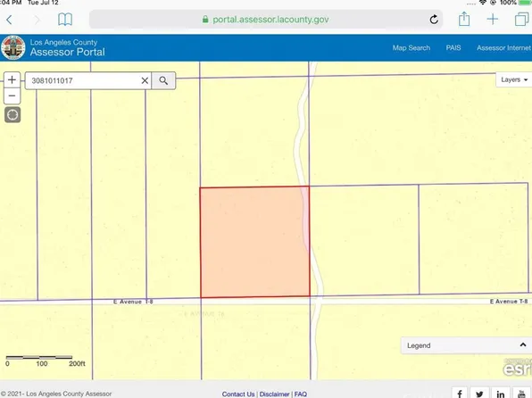Open the Map Search menu item
Screen dimensions: 532x398
(411, 48)
